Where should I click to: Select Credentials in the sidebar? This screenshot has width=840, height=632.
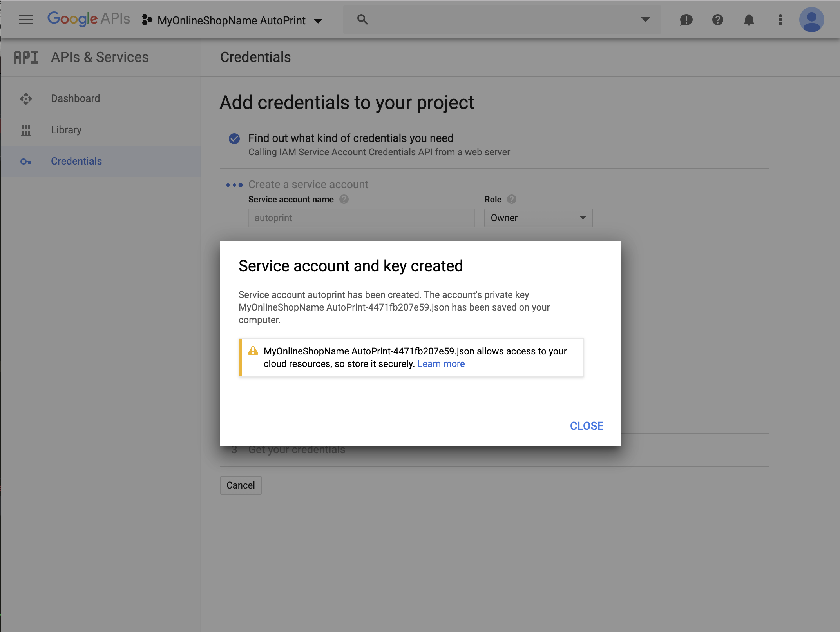[x=101, y=161]
